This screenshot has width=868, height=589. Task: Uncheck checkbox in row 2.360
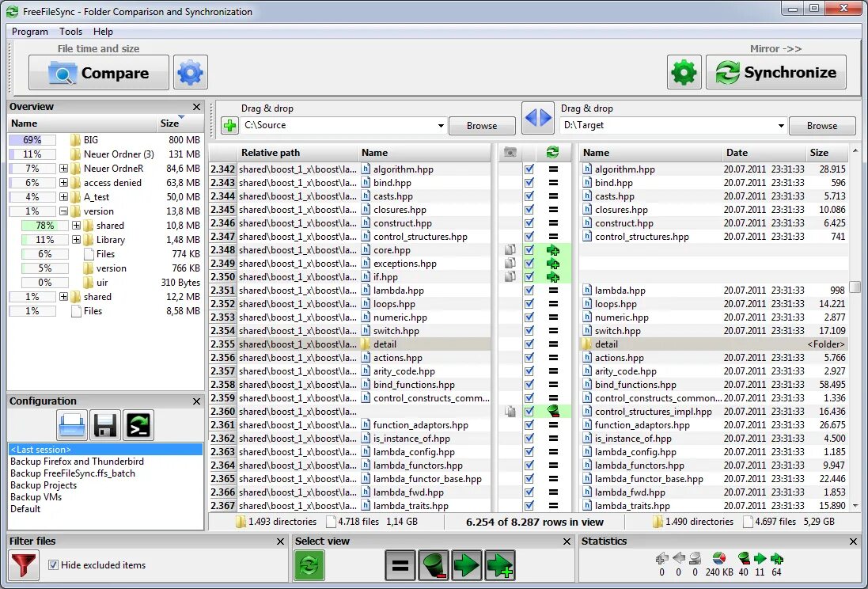click(529, 411)
